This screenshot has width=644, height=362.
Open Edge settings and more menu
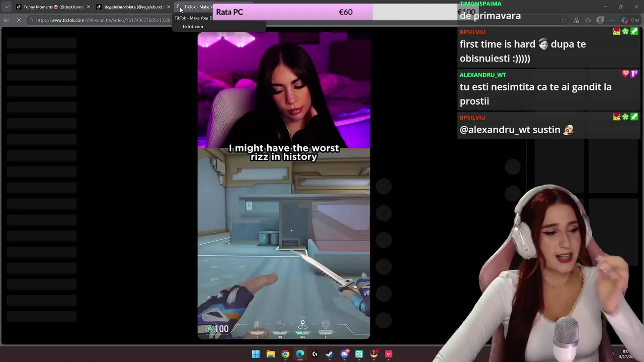[x=612, y=20]
